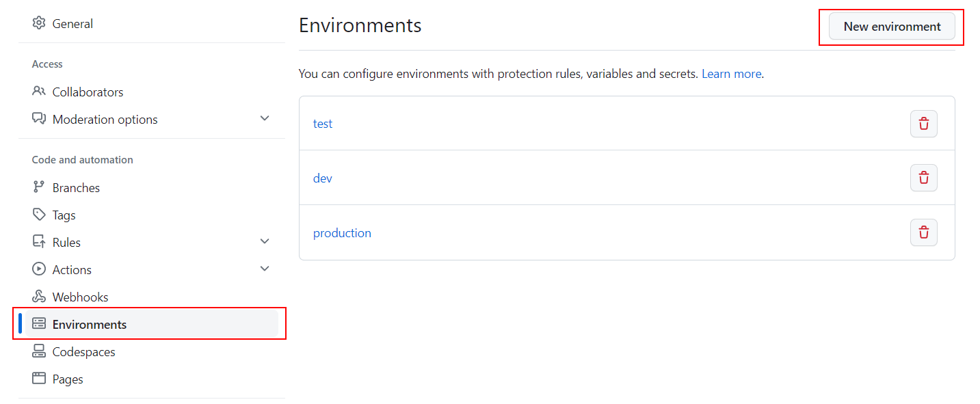Click the Pages browser icon
The height and width of the screenshot is (404, 980).
tap(39, 379)
